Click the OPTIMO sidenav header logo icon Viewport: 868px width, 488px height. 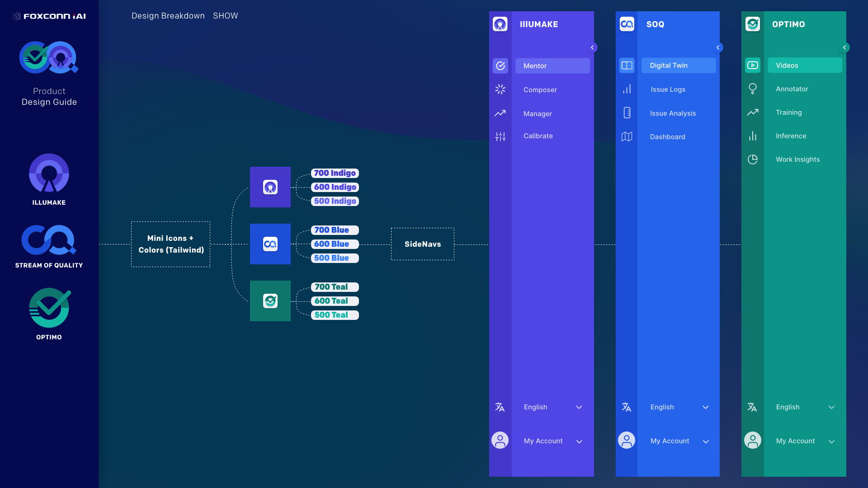coord(753,24)
